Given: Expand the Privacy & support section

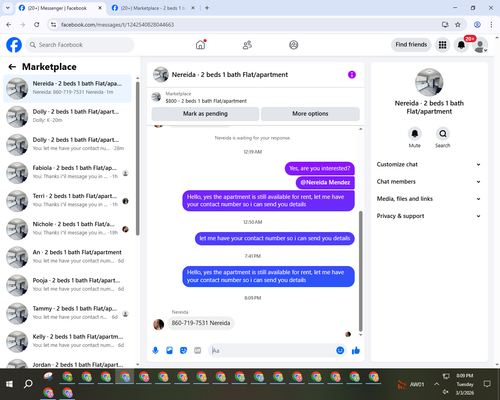Looking at the screenshot, I should coord(429,216).
